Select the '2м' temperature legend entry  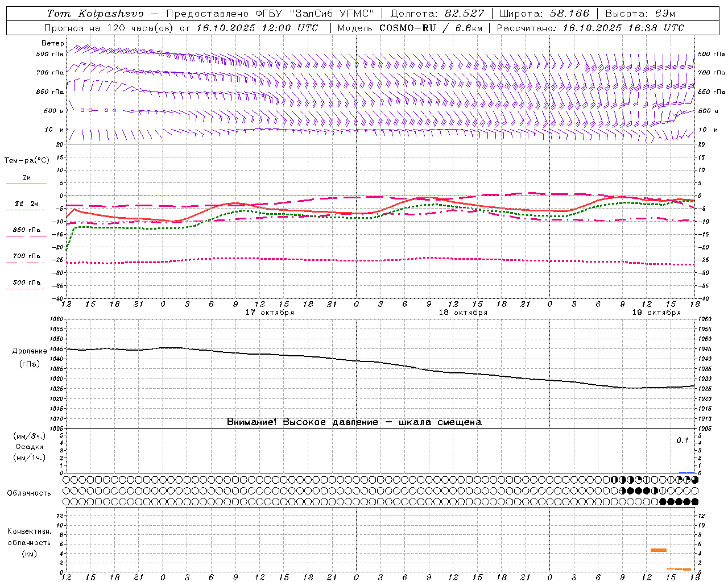click(27, 178)
